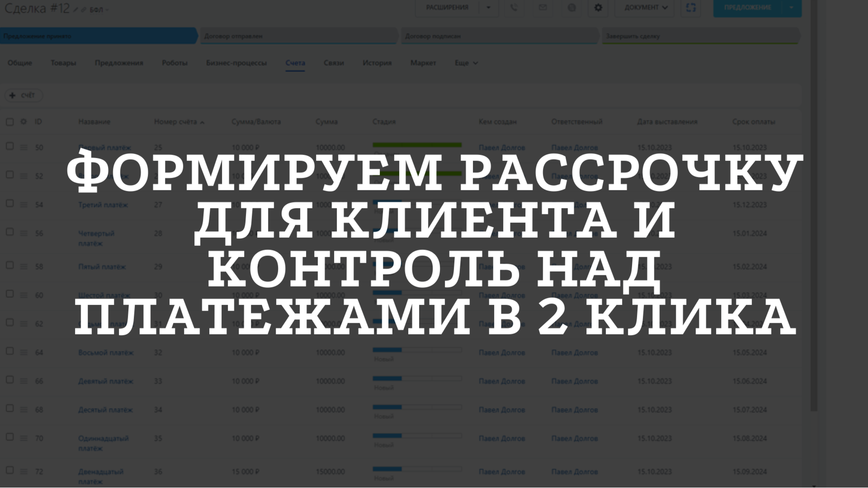
Task: Expand the Расширения dropdown arrow
Action: click(488, 8)
